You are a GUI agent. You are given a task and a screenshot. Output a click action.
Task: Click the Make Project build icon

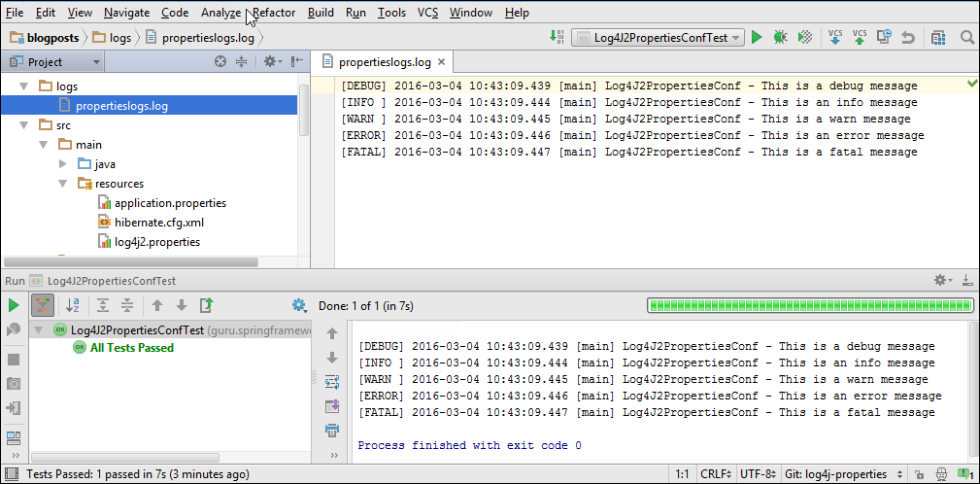click(557, 38)
